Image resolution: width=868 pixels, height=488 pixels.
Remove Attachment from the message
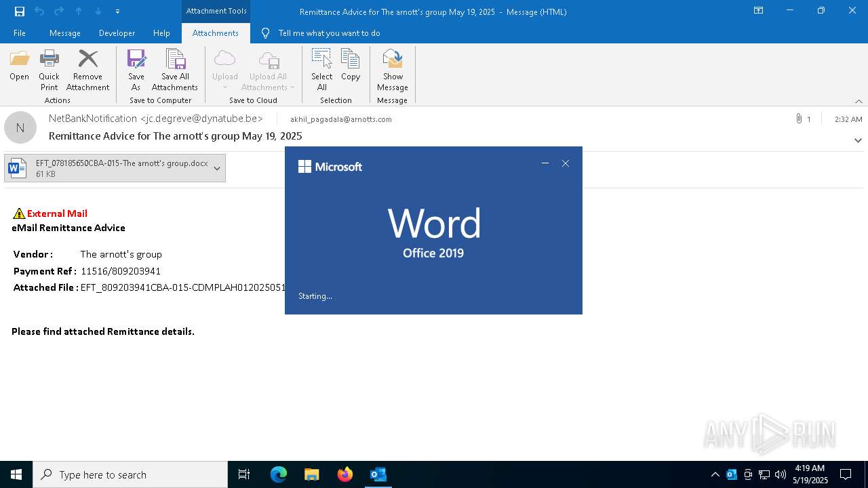click(87, 70)
